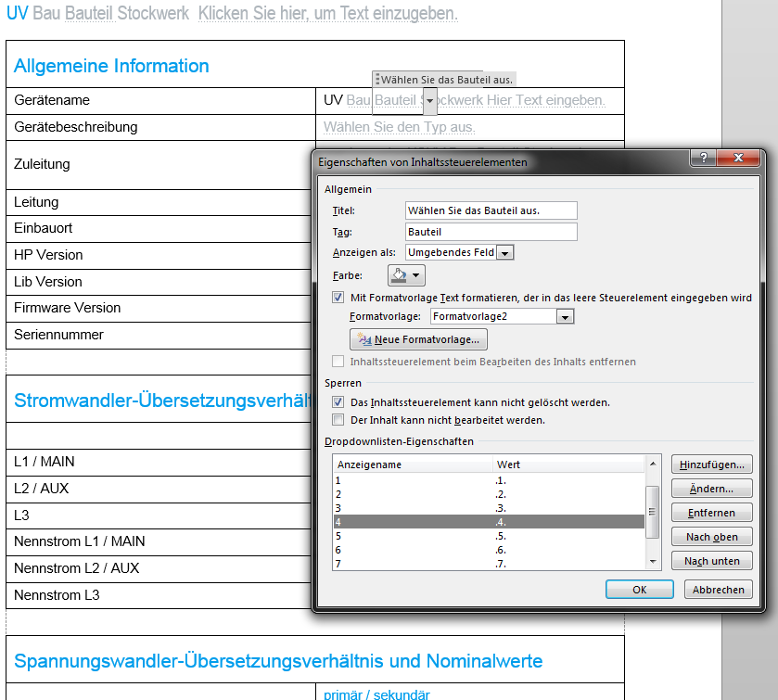Click the Hinzufügen button
This screenshot has height=700, width=778.
(711, 465)
